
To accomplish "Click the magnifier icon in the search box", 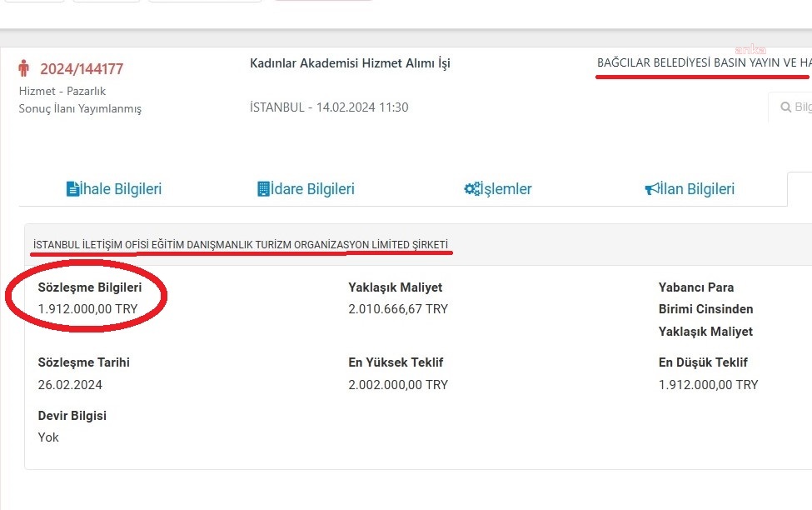I will point(785,107).
